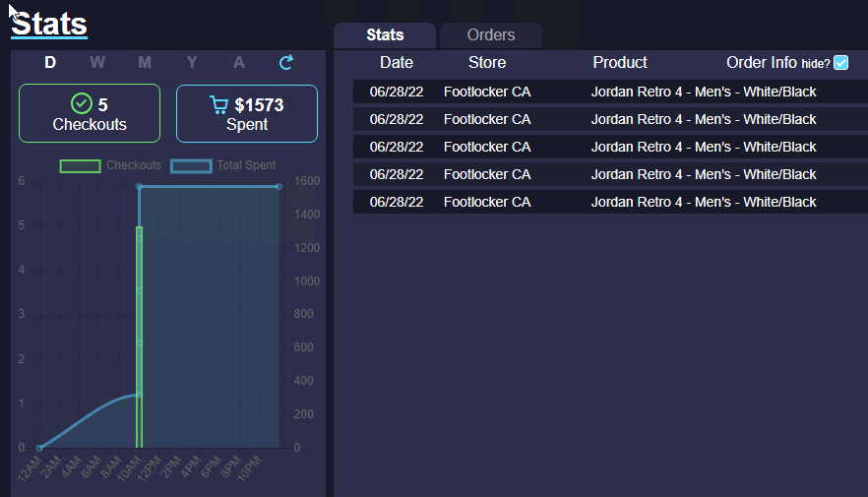Show yearly stats with Y
The height and width of the screenshot is (497, 868).
(192, 63)
